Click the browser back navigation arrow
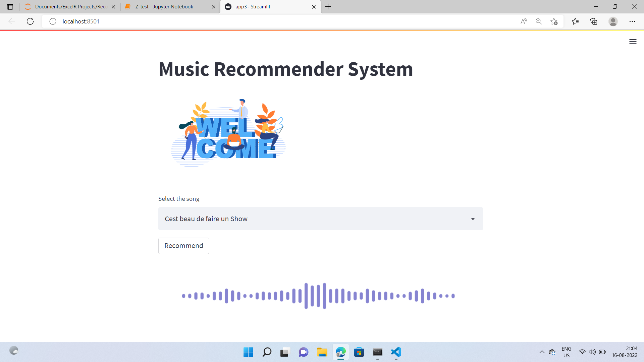 [12, 21]
